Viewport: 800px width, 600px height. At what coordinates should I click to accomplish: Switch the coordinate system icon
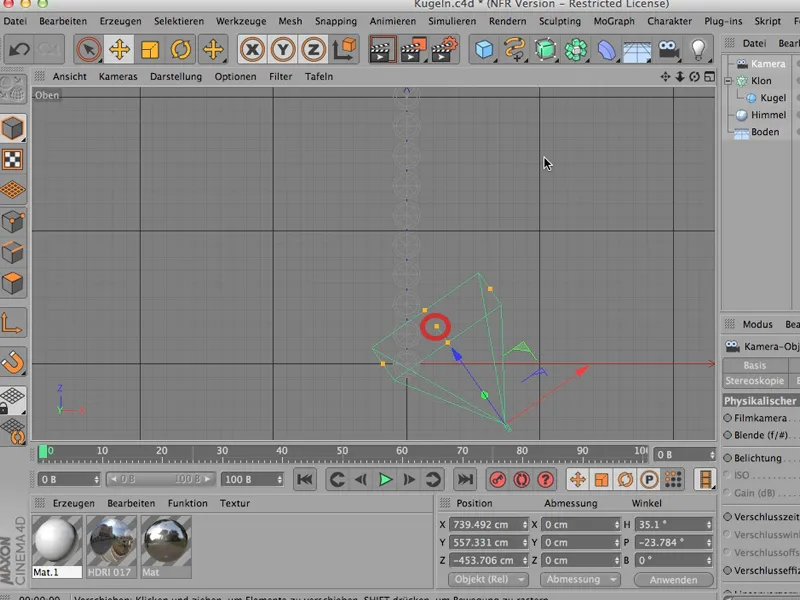pyautogui.click(x=344, y=49)
